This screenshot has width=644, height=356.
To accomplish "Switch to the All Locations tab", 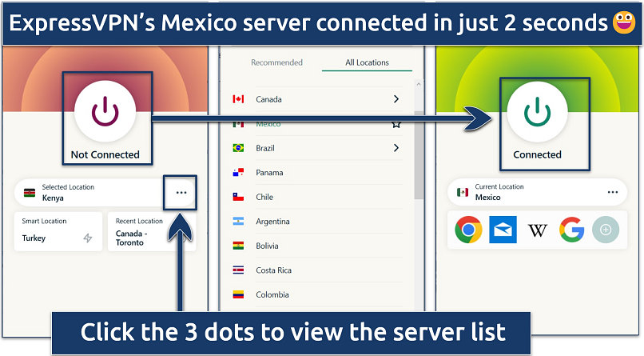I will 367,62.
